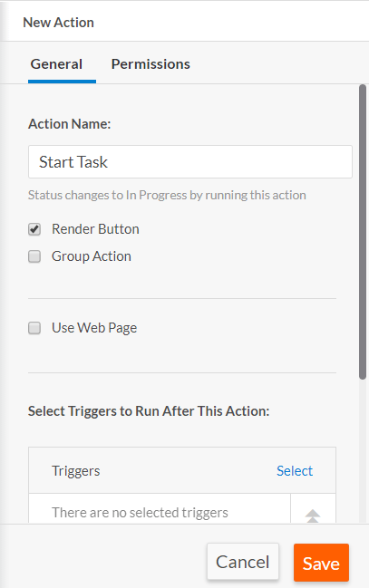Viewport: 369px width, 588px height.
Task: Enable the Group Action checkbox box
Action: coord(34,256)
